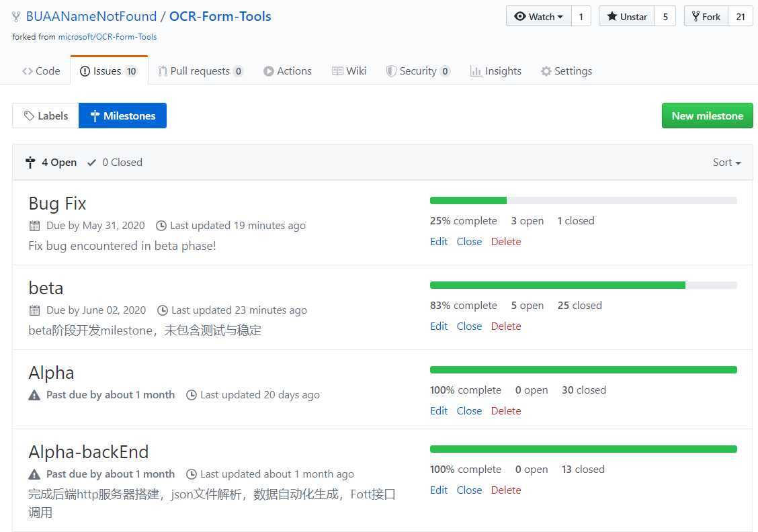758x532 pixels.
Task: Edit the beta milestone
Action: click(x=439, y=326)
